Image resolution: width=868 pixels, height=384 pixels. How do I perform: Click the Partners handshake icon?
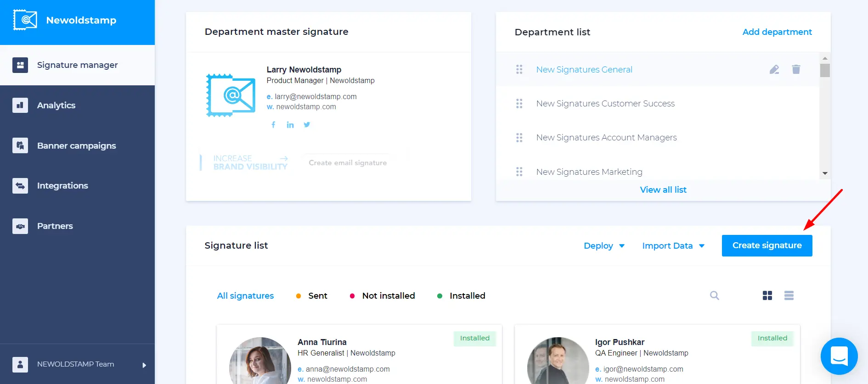point(20,226)
